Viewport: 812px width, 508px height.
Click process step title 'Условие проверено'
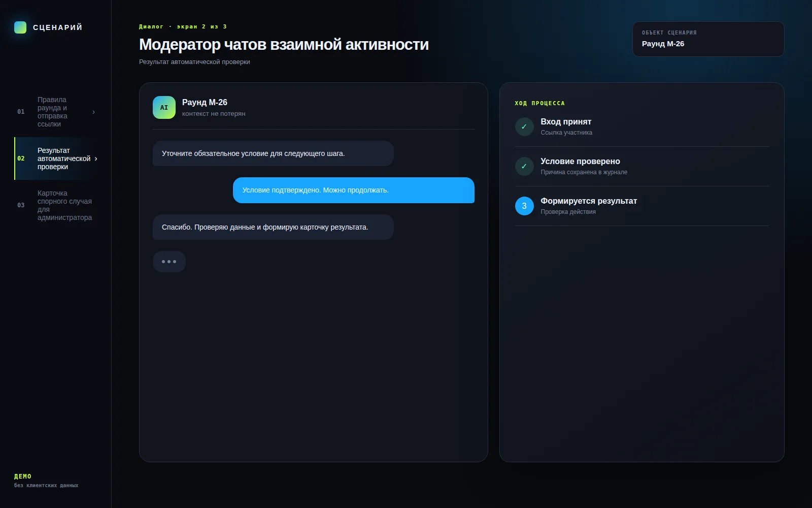coord(580,162)
